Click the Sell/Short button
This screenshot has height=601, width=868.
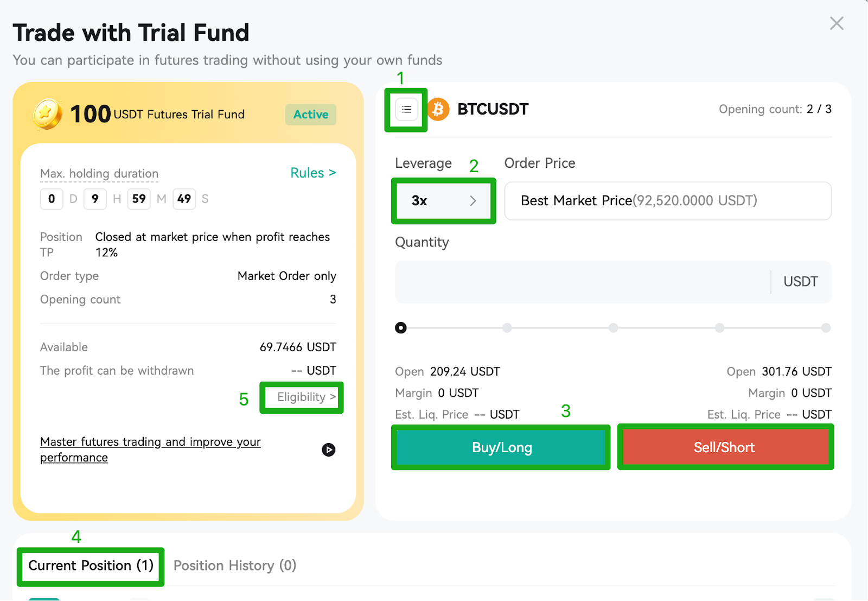point(725,447)
